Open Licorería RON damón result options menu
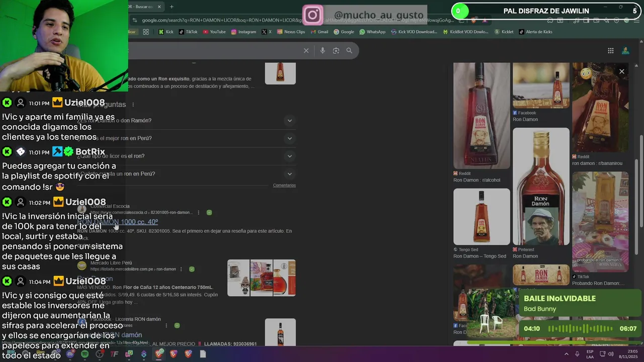This screenshot has width=644, height=362. (x=166, y=326)
